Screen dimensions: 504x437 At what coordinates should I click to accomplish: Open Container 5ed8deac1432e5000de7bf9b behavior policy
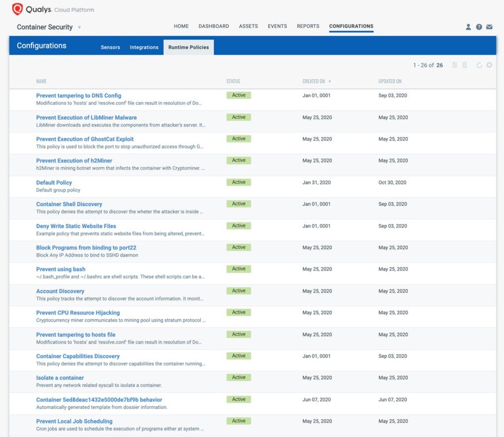(x=99, y=400)
